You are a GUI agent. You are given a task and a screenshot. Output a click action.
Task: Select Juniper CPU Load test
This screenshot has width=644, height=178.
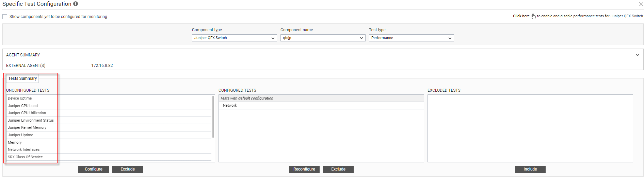point(109,106)
